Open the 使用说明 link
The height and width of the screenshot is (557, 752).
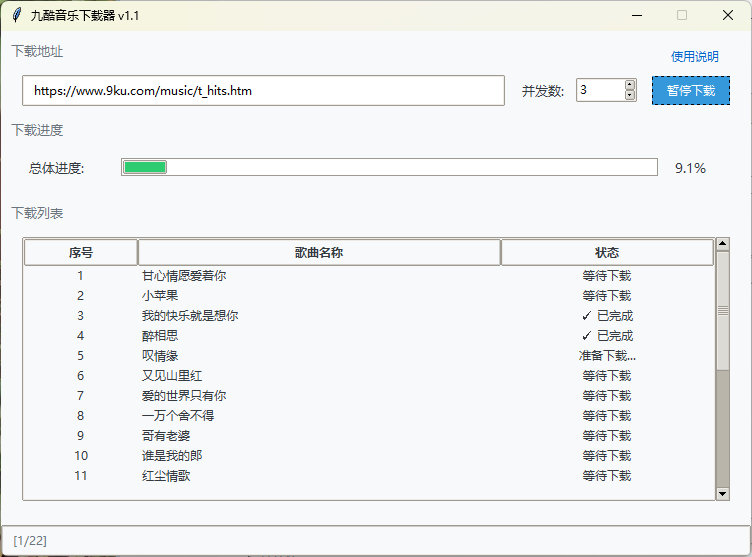[694, 56]
